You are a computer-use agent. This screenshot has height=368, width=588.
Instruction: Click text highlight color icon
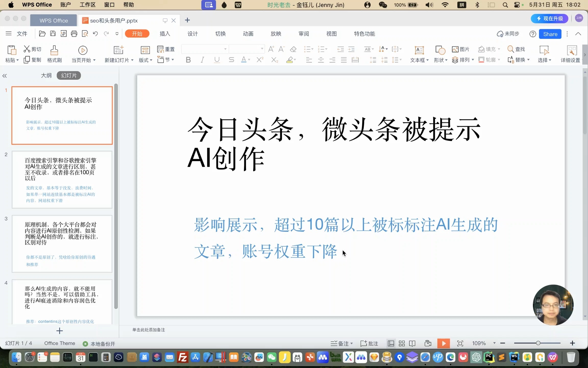tap(289, 60)
